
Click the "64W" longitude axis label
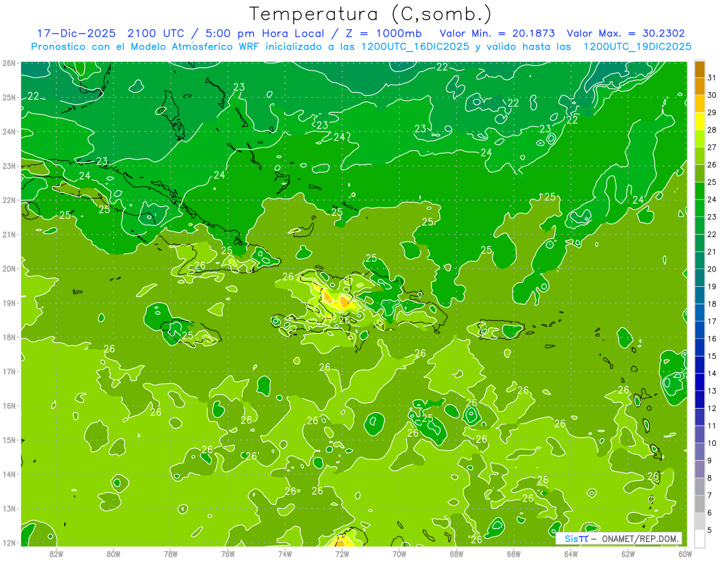click(x=571, y=554)
